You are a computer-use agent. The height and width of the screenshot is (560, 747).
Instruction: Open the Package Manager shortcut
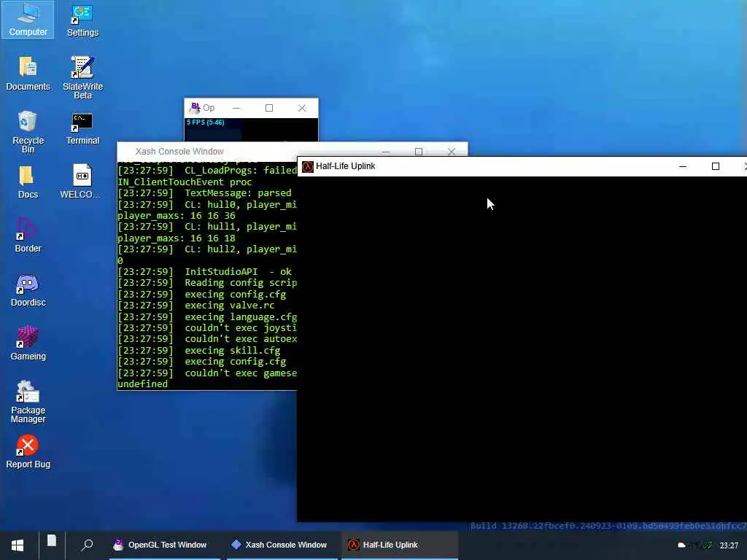tap(28, 402)
